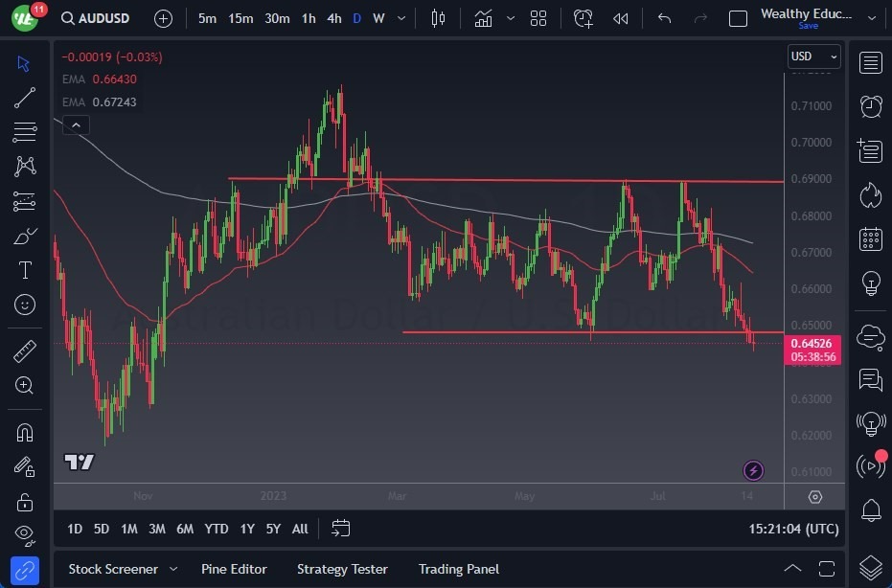This screenshot has width=892, height=588.
Task: Open the Watchlist panel
Action: (x=870, y=63)
